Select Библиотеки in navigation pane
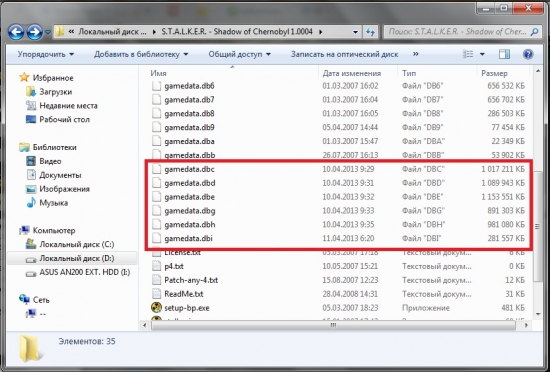The width and height of the screenshot is (550, 372). click(48, 147)
